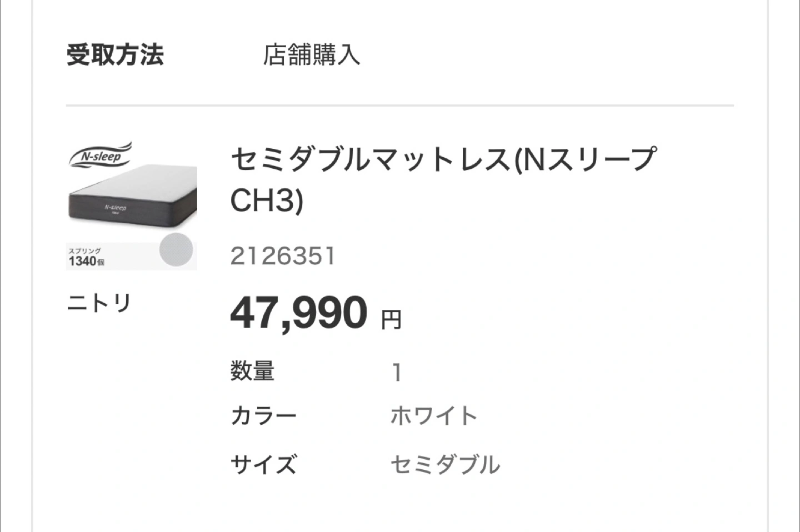
Task: Select the ニトリ brand name
Action: pyautogui.click(x=99, y=303)
